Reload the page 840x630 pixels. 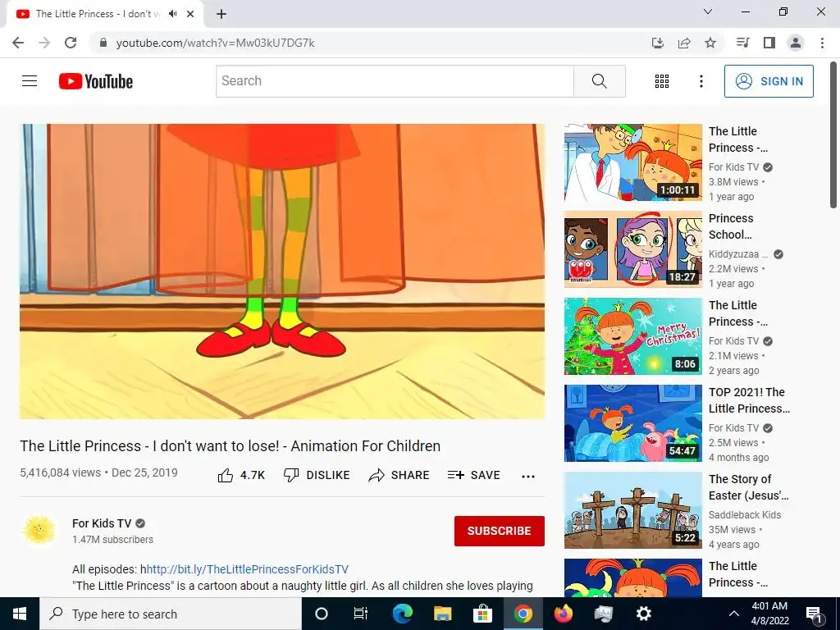[x=71, y=43]
